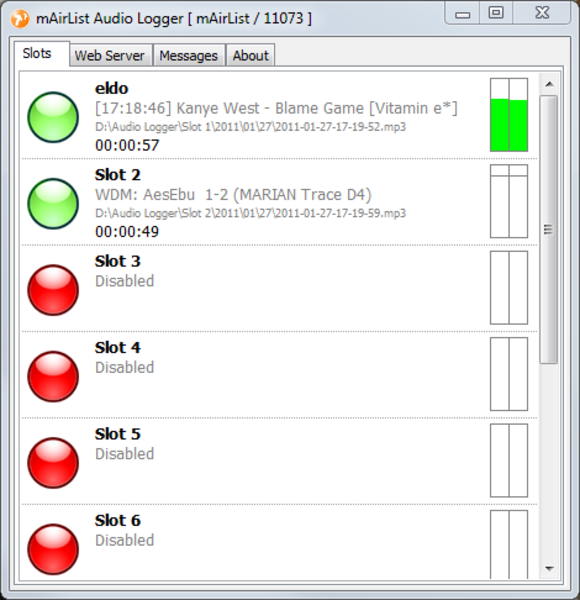The image size is (580, 600).
Task: Click the Slot 4 level meter
Action: 509,374
